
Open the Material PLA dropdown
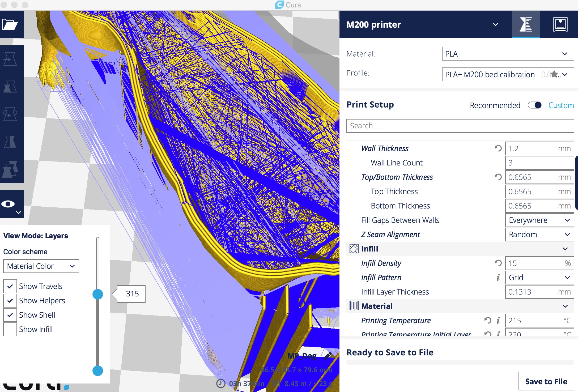508,54
